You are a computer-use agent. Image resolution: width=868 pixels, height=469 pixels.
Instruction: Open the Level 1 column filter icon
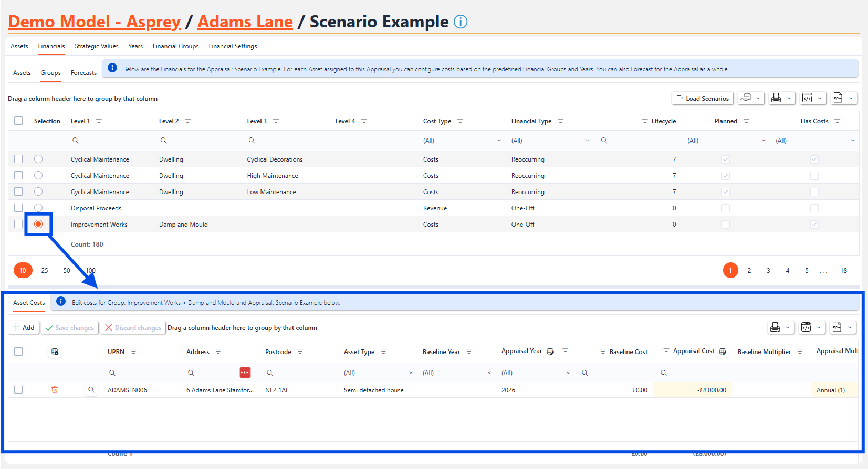pyautogui.click(x=99, y=121)
